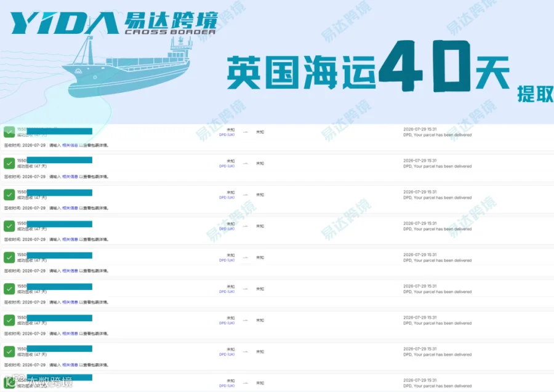
Task: Open 相关信息 link in fourth parcel row
Action: [x=70, y=239]
